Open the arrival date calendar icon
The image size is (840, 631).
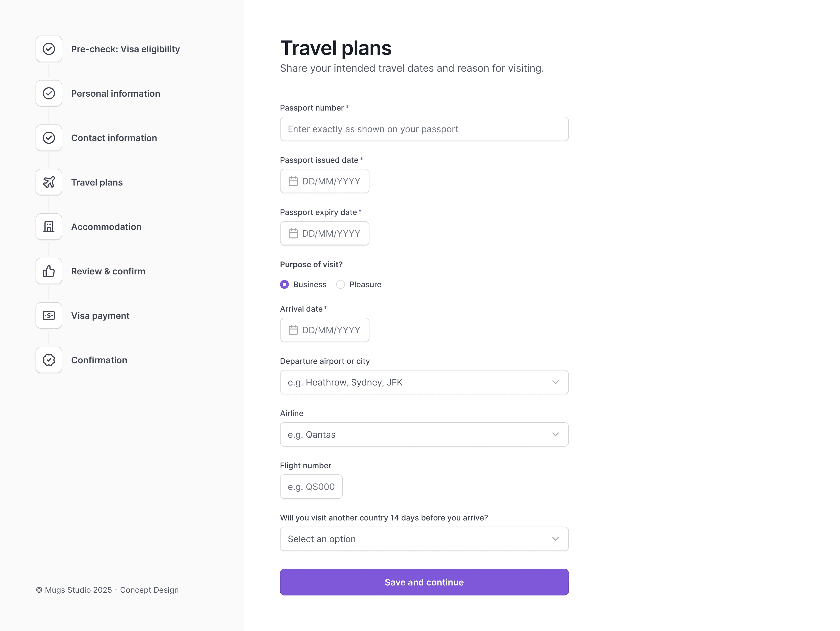[294, 330]
